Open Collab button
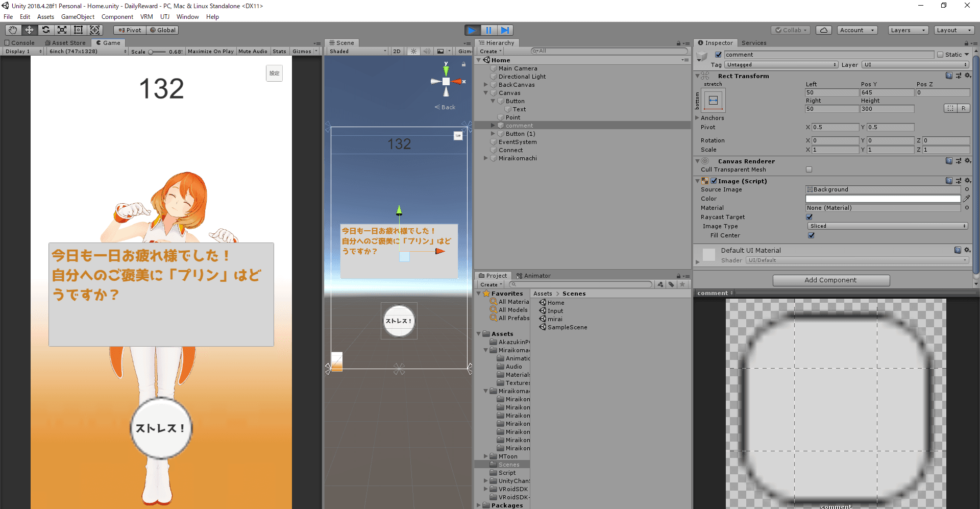The width and height of the screenshot is (980, 509). (x=791, y=30)
